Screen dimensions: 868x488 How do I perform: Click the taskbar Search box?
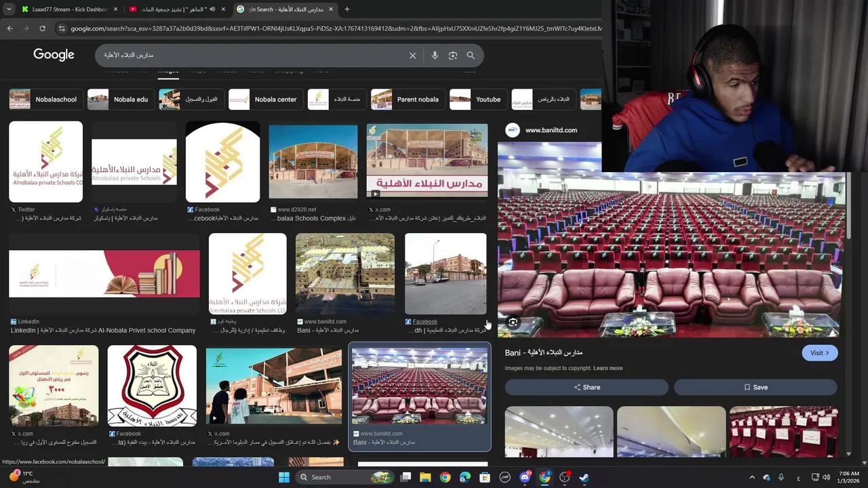click(x=346, y=477)
